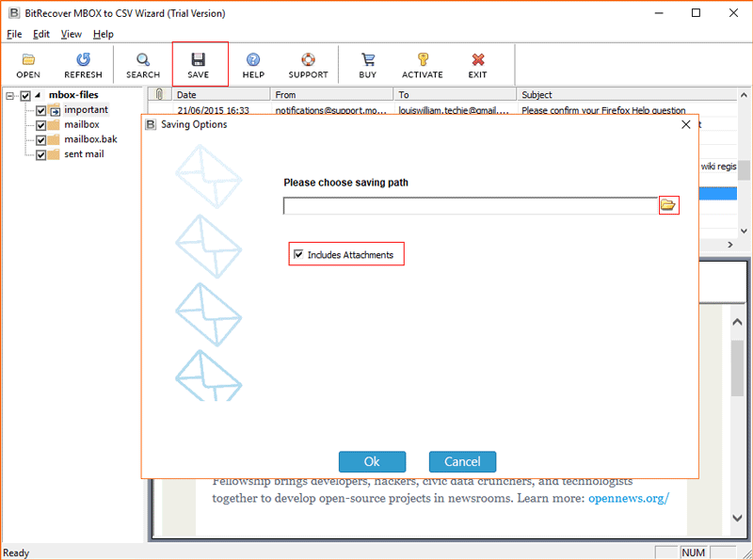
Task: Open HELP from the toolbar
Action: pyautogui.click(x=253, y=65)
